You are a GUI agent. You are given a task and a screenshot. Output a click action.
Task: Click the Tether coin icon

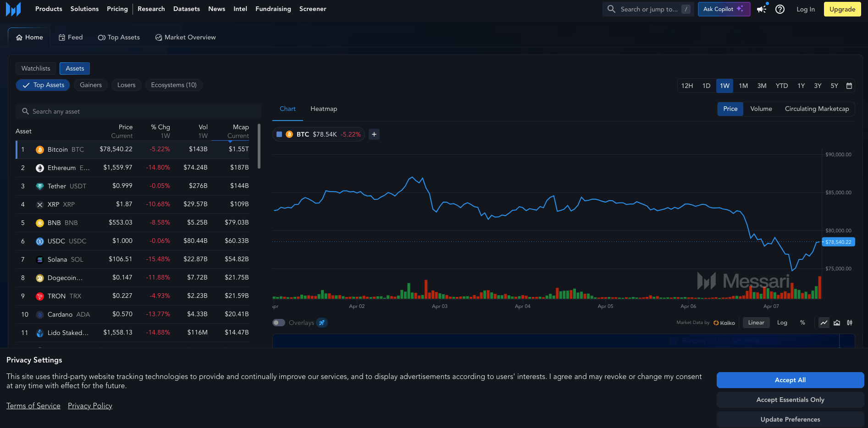coord(40,186)
